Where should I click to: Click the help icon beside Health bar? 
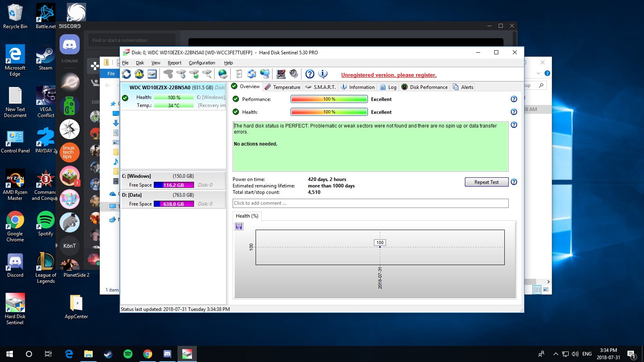514,112
